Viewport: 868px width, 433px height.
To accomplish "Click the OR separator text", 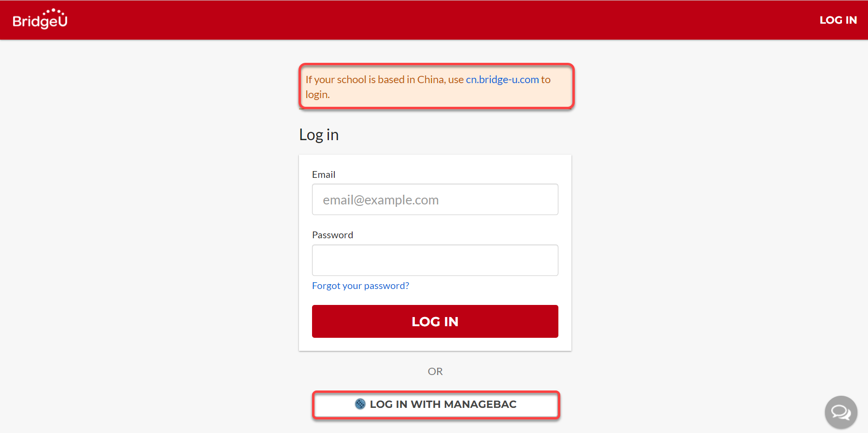I will pyautogui.click(x=435, y=372).
